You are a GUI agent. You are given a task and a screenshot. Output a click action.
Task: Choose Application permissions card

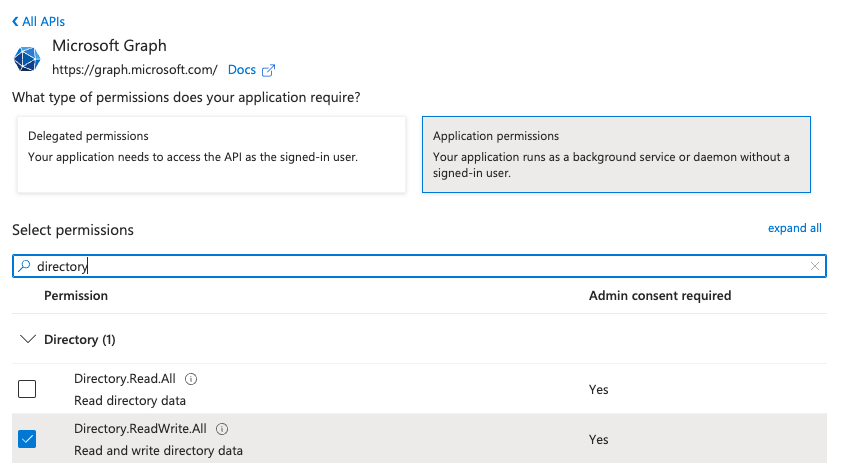point(616,155)
